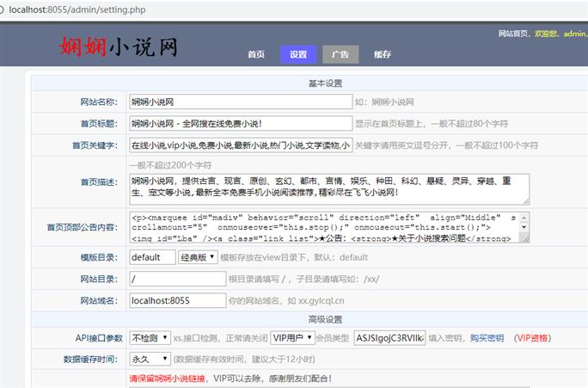Image resolution: width=588 pixels, height=388 pixels.
Task: Click the API secret key input field
Action: (389, 338)
